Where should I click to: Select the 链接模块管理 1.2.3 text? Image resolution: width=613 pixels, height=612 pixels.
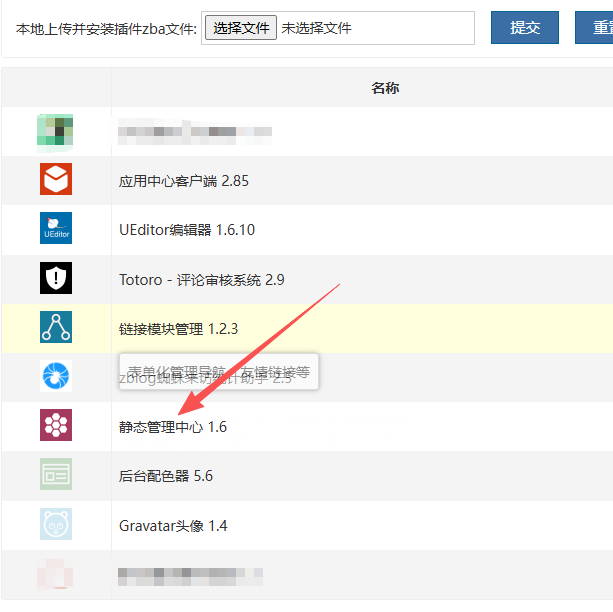[x=178, y=329]
